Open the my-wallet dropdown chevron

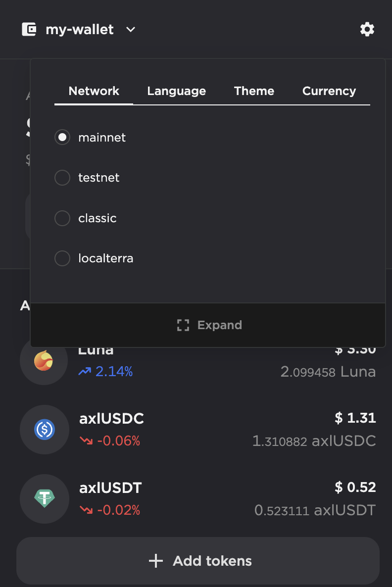131,30
